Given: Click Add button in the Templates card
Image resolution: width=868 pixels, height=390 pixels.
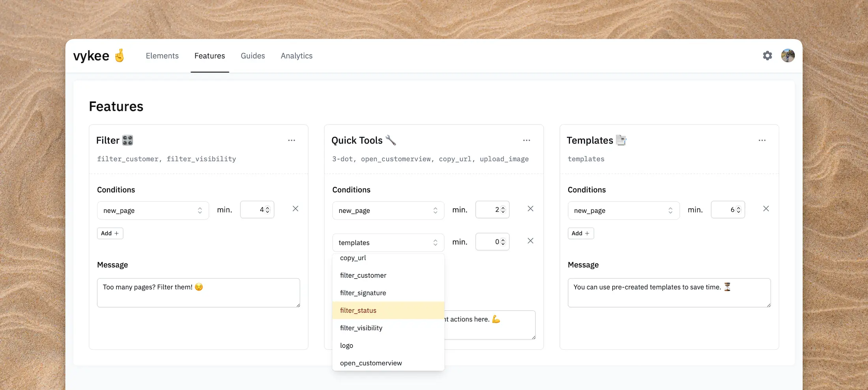Looking at the screenshot, I should 580,233.
